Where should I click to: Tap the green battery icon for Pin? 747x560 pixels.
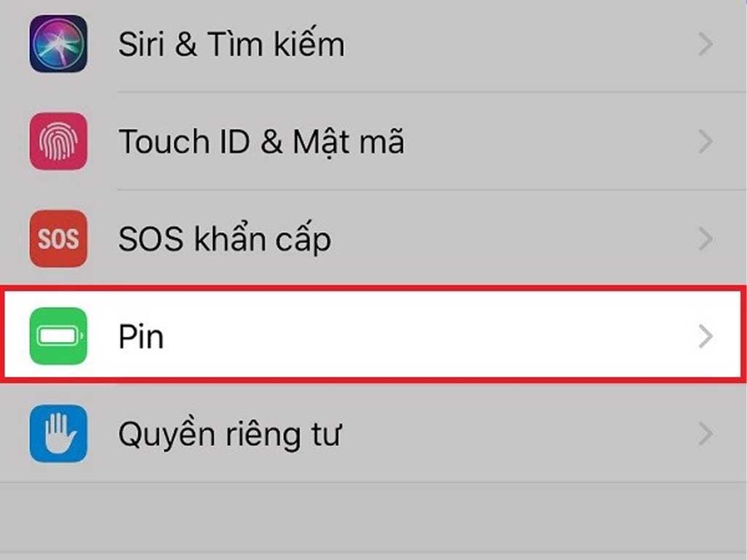tap(58, 336)
